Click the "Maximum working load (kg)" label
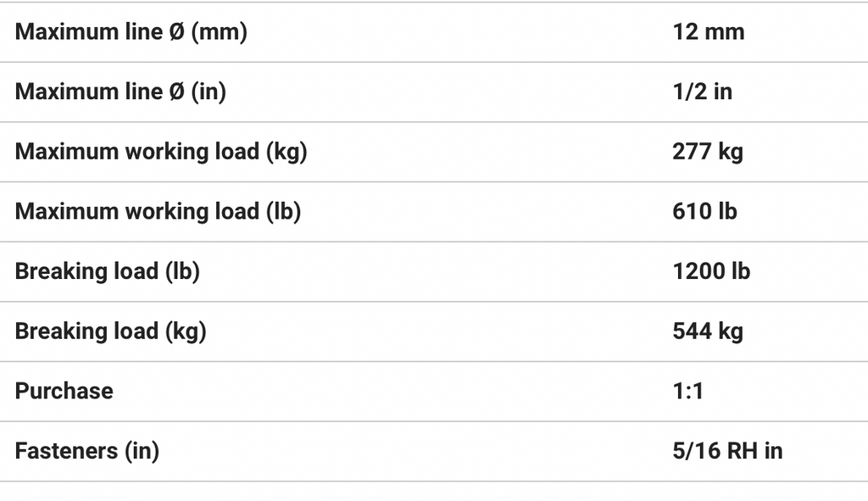This screenshot has height=501, width=868. pyautogui.click(x=161, y=152)
